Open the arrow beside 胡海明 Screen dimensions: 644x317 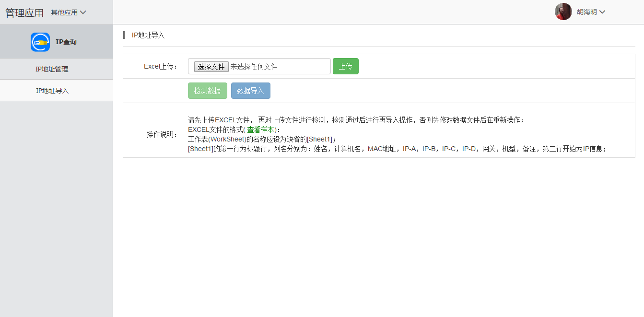(x=602, y=12)
